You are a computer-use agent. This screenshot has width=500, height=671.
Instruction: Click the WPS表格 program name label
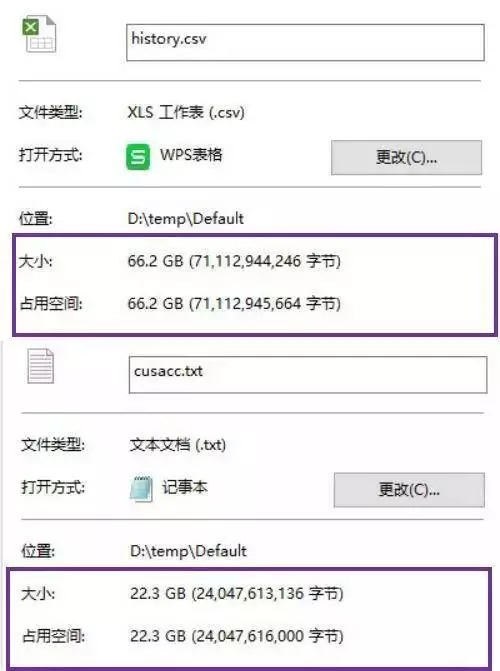coord(191,154)
